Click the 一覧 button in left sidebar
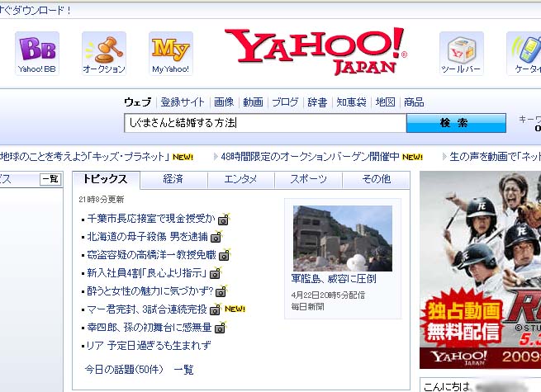Viewport: 541px width, 392px height. point(50,179)
